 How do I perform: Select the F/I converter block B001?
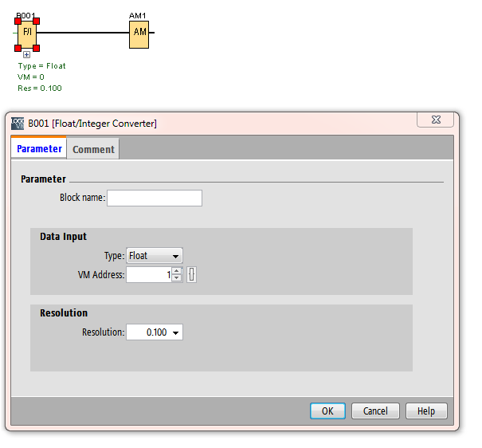pyautogui.click(x=27, y=34)
